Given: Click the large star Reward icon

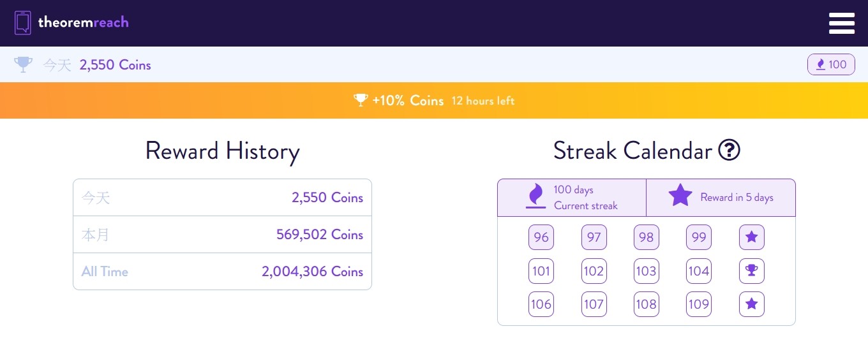Looking at the screenshot, I should pos(680,195).
